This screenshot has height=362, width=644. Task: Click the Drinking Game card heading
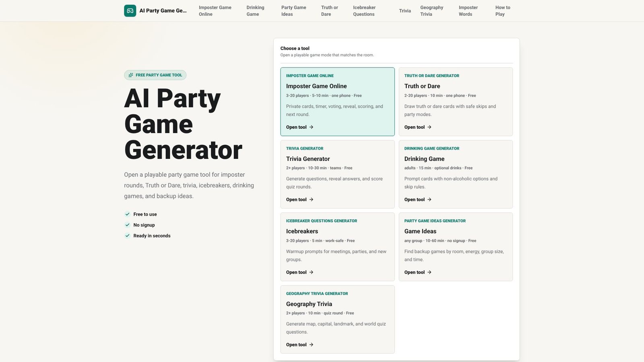[x=424, y=159]
